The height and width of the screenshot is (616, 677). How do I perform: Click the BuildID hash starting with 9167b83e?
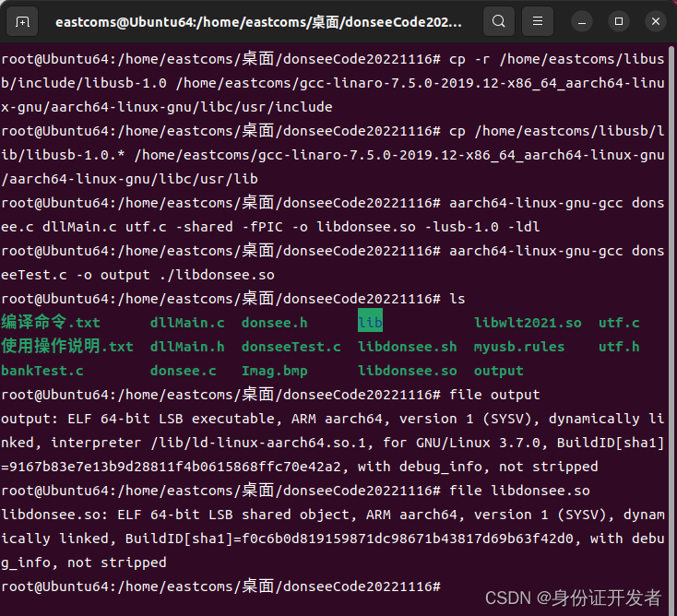(x=175, y=467)
